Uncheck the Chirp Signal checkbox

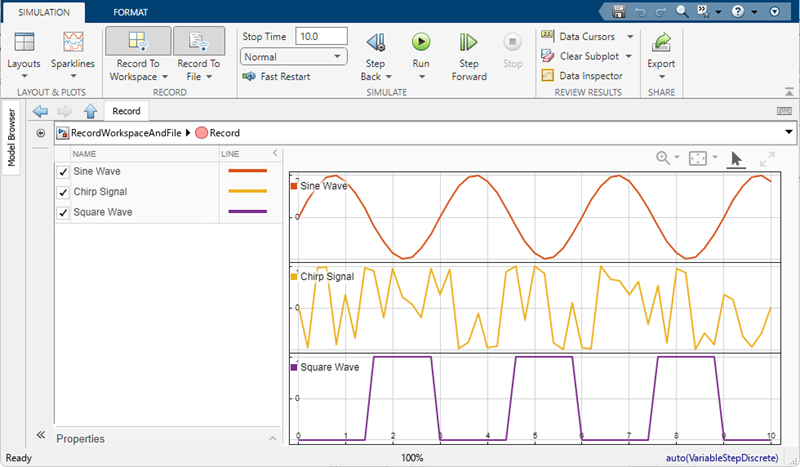[x=63, y=192]
